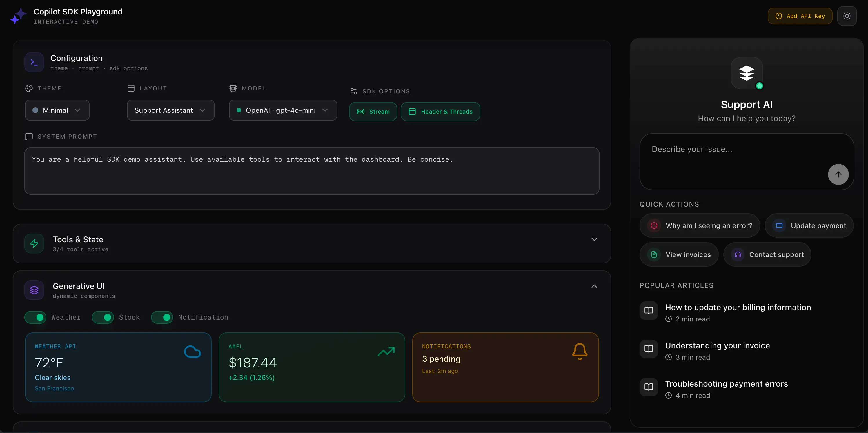
Task: Click the Generative UI layers icon
Action: [34, 290]
